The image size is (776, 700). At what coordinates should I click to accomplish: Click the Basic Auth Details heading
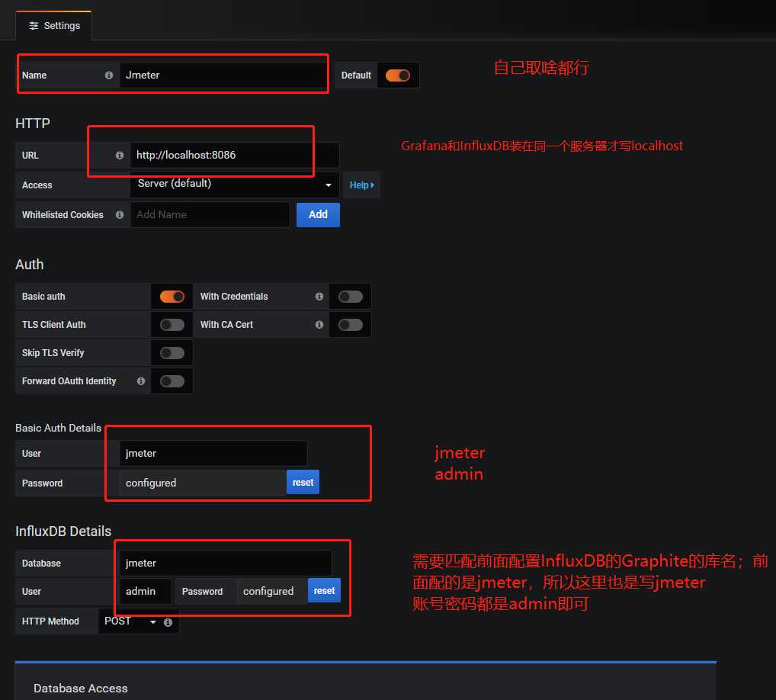tap(59, 429)
